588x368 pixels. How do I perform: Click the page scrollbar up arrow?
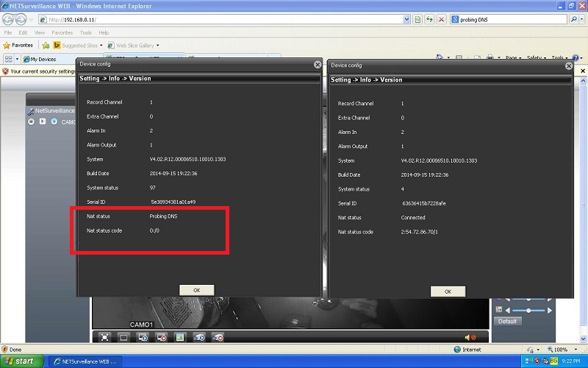tap(583, 80)
